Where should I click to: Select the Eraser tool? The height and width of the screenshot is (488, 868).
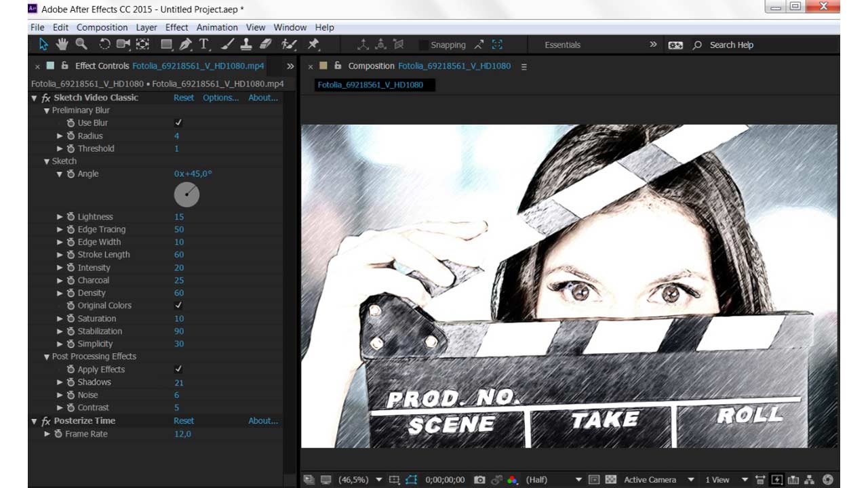(x=265, y=45)
